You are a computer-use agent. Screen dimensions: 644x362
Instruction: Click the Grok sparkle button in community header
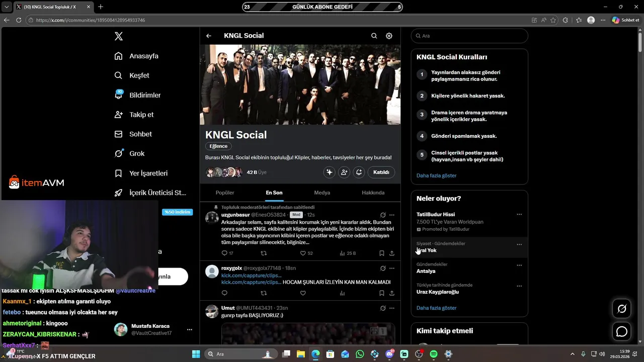point(330,172)
